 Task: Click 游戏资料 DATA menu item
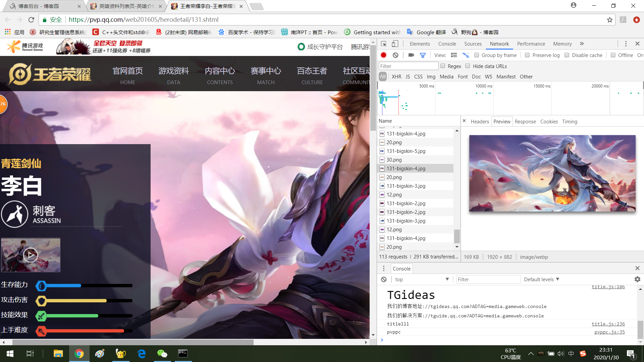(173, 75)
